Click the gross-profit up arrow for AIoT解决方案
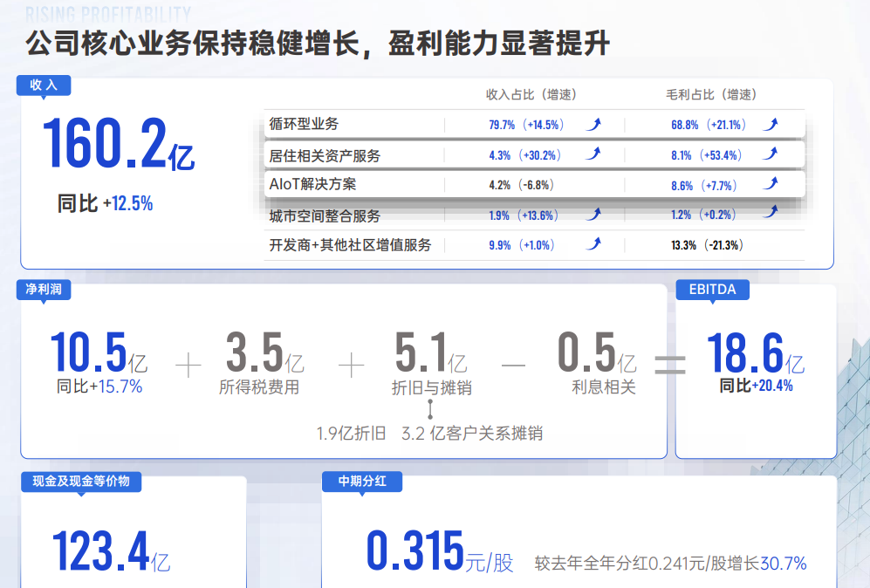The height and width of the screenshot is (588, 870). [x=770, y=184]
